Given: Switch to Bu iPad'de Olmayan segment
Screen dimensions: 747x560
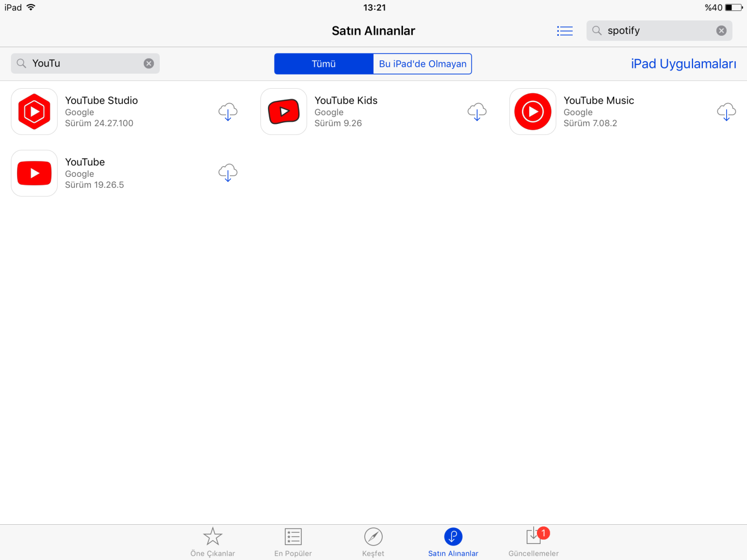Looking at the screenshot, I should point(422,64).
